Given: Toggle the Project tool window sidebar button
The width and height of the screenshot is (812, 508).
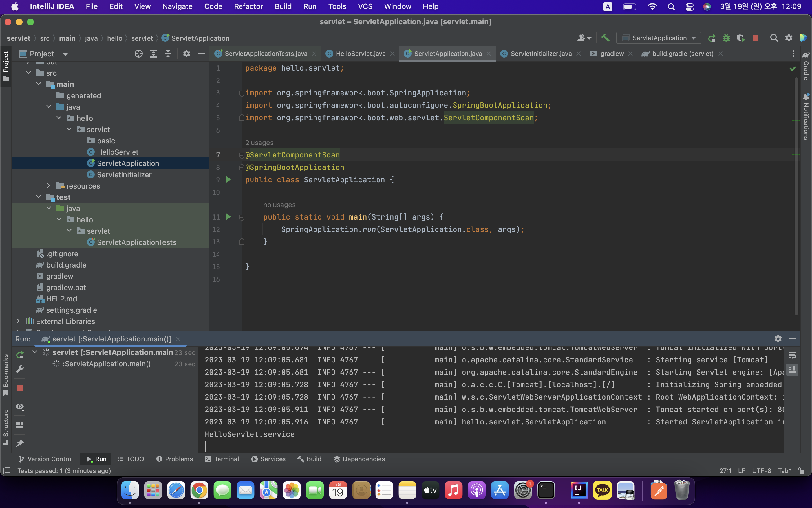Looking at the screenshot, I should point(6,67).
